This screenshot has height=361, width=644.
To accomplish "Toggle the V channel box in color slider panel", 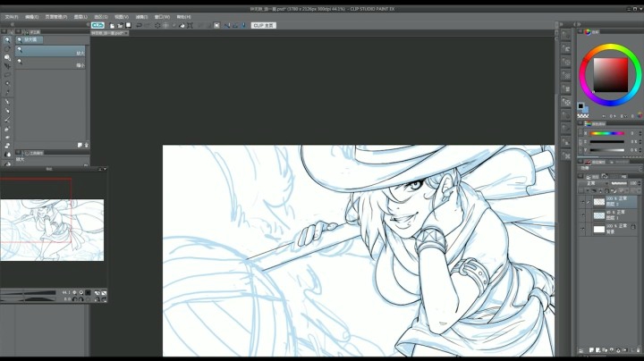I will point(585,150).
